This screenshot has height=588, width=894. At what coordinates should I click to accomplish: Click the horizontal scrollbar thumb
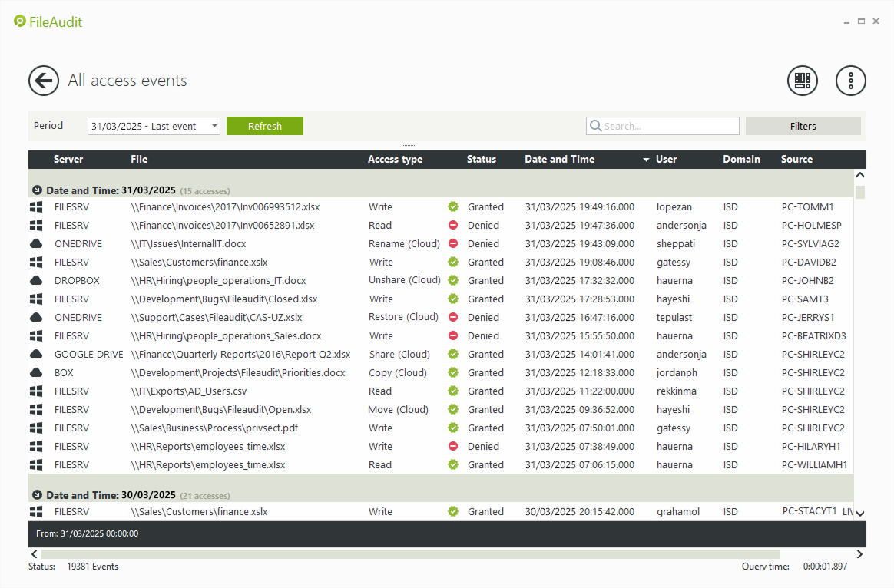coord(410,553)
